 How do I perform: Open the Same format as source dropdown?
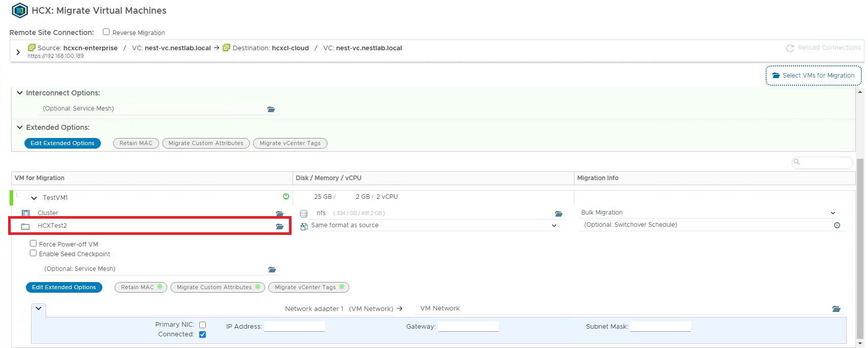(554, 226)
